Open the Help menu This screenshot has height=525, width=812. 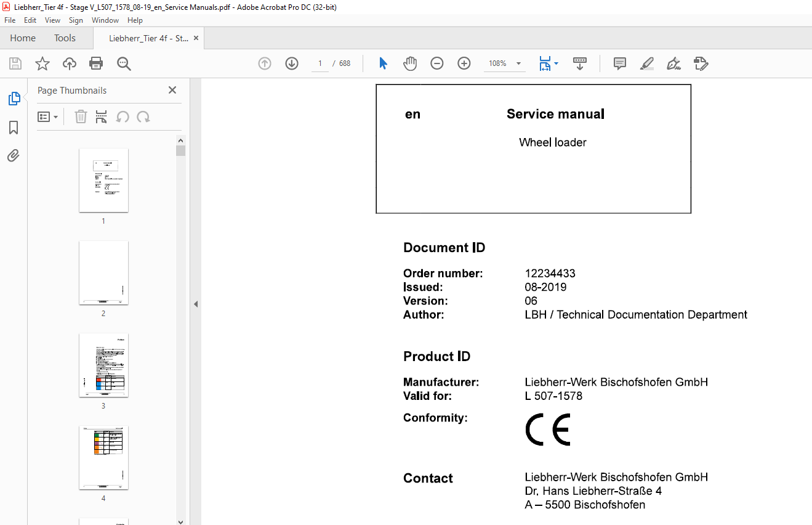135,20
